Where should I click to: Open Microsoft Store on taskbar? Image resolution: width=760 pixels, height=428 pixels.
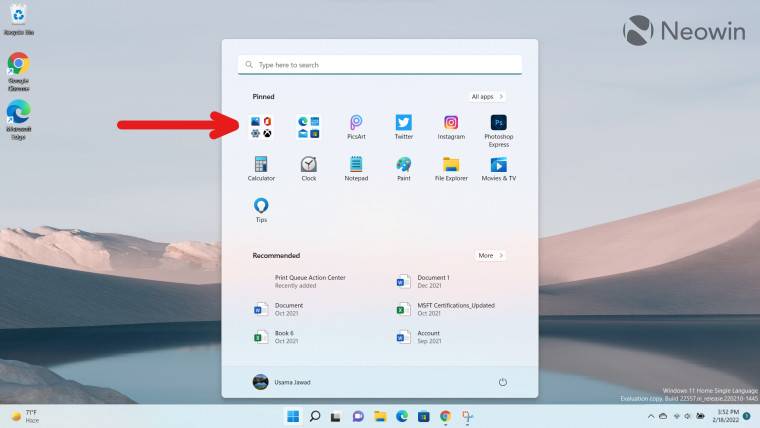point(424,416)
